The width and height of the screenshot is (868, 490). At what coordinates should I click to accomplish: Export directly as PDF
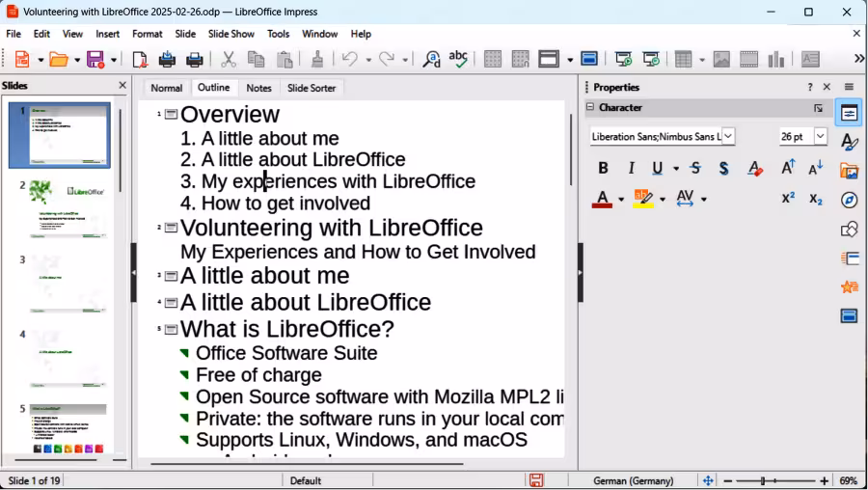(x=140, y=59)
